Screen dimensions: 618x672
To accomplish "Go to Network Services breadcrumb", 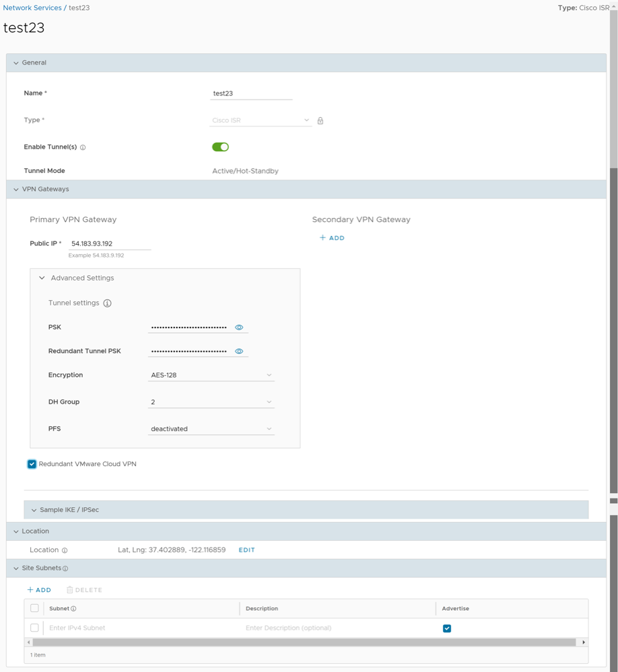I will pyautogui.click(x=32, y=8).
